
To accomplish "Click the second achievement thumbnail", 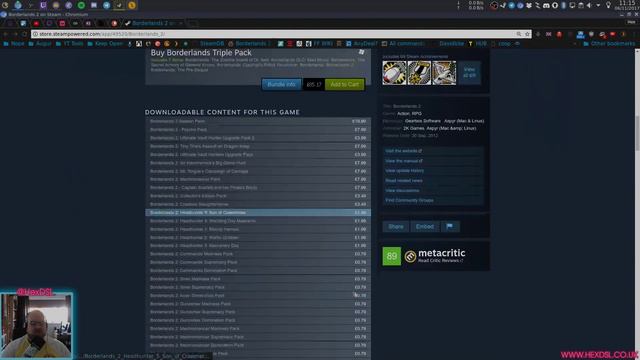I will tap(419, 73).
